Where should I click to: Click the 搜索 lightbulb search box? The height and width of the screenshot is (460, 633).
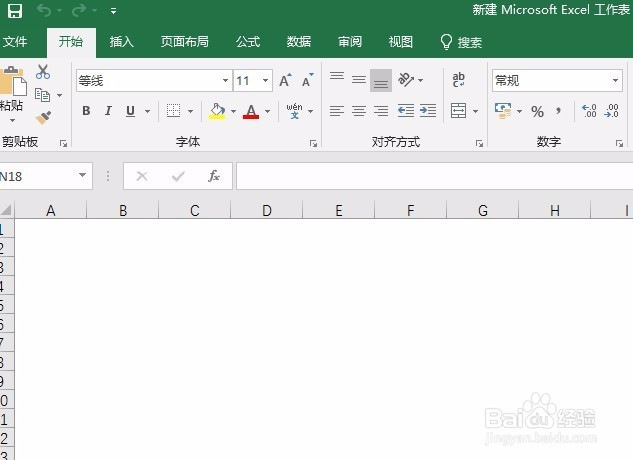(x=461, y=42)
